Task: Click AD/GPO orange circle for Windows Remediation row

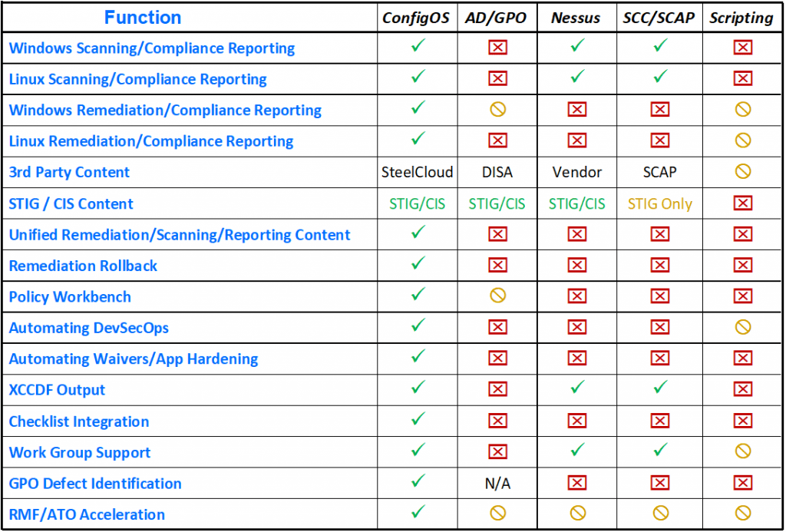Action: pyautogui.click(x=497, y=110)
